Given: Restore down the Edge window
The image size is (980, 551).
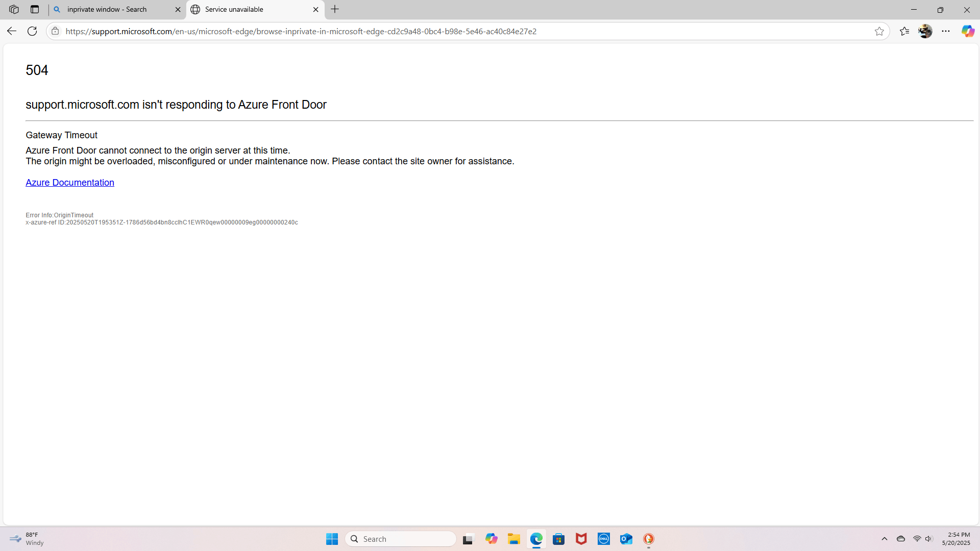Looking at the screenshot, I should pos(940,9).
